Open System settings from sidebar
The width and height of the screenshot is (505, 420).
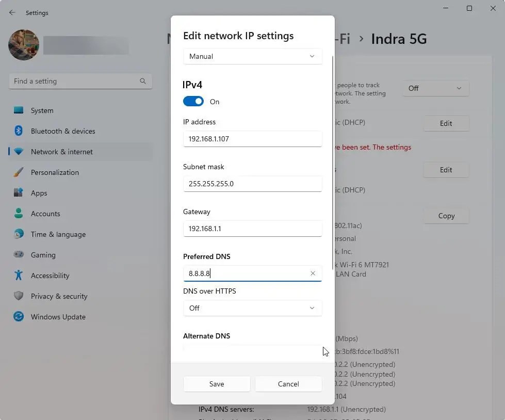click(x=41, y=110)
